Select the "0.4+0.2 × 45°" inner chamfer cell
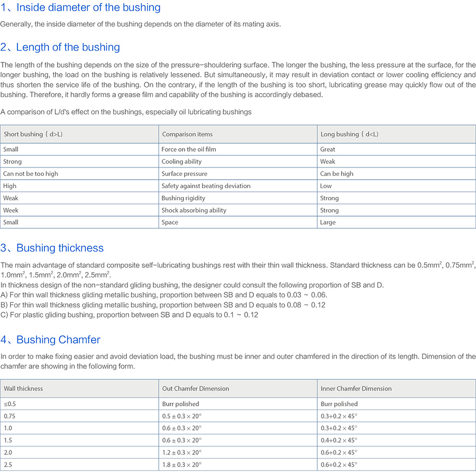The height and width of the screenshot is (474, 476). pos(338,440)
